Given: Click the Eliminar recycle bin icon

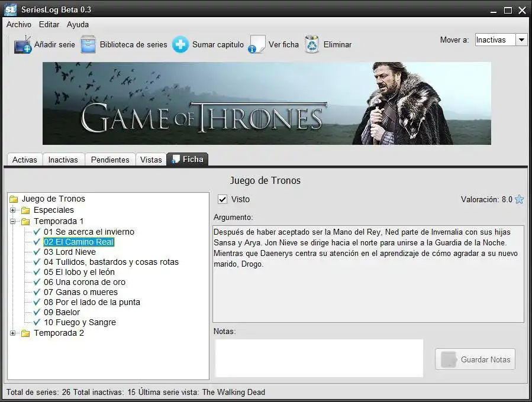Looking at the screenshot, I should pos(312,44).
